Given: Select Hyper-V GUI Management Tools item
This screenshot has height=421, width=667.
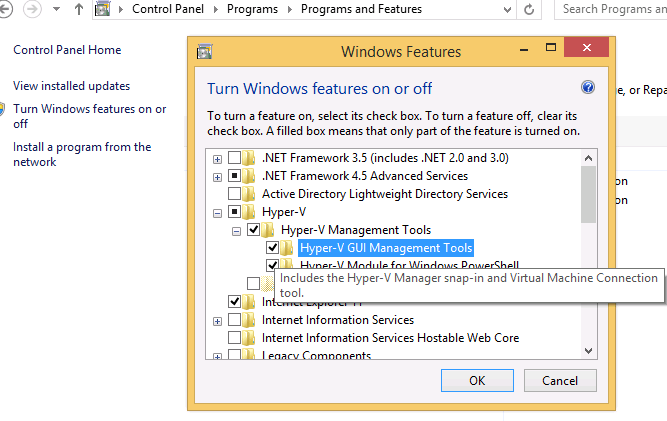Looking at the screenshot, I should 386,248.
